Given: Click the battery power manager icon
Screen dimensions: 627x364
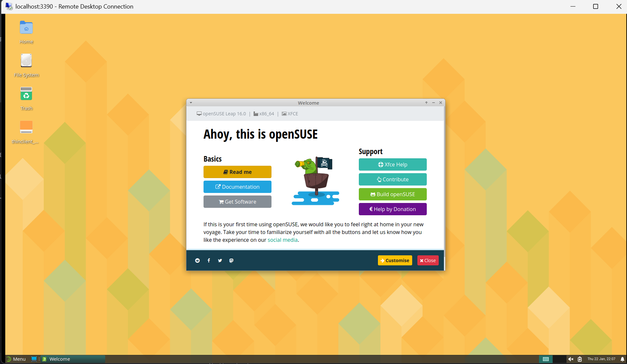Looking at the screenshot, I should tap(580, 359).
